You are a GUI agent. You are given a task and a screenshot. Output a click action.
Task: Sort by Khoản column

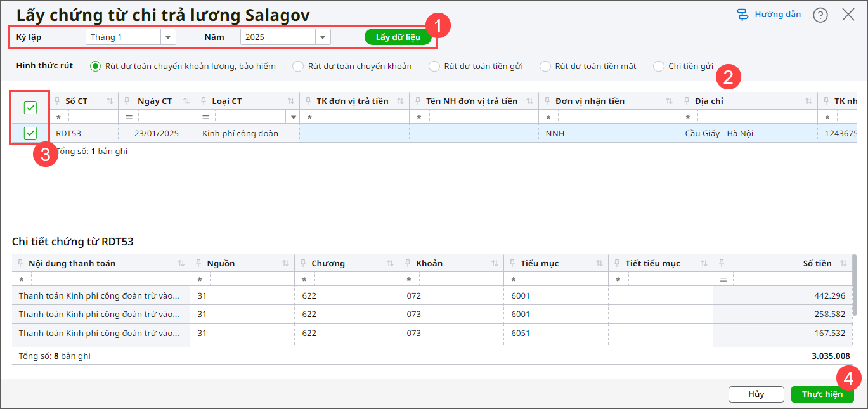click(x=495, y=264)
